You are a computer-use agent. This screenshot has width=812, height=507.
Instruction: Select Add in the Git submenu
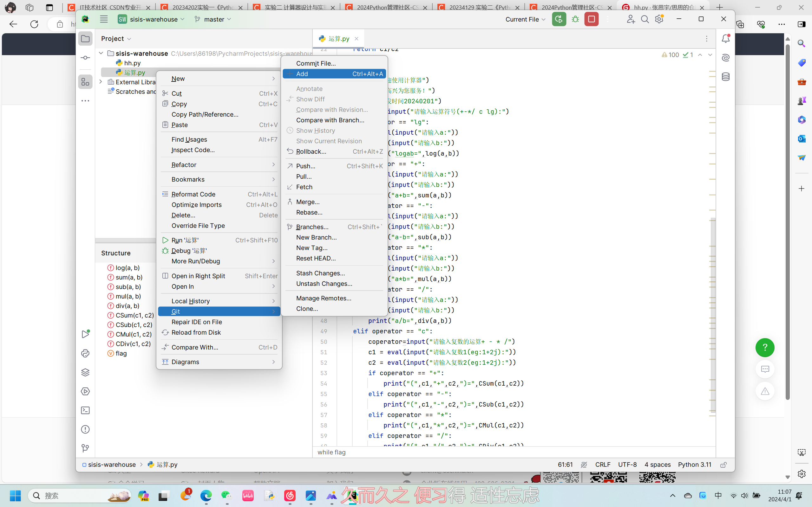point(302,74)
